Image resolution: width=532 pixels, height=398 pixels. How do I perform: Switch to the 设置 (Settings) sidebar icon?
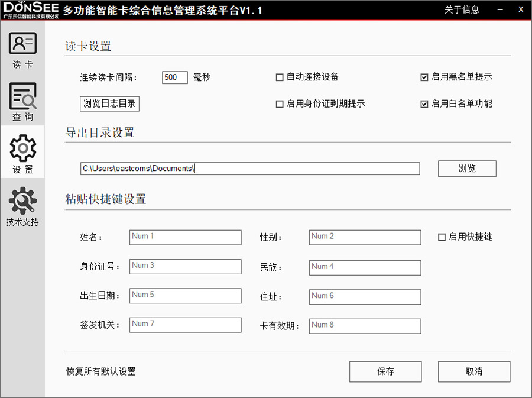[x=22, y=152]
